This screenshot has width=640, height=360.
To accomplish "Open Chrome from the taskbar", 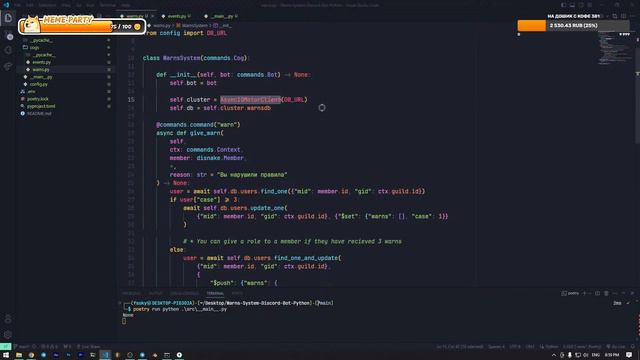I will tap(31, 355).
